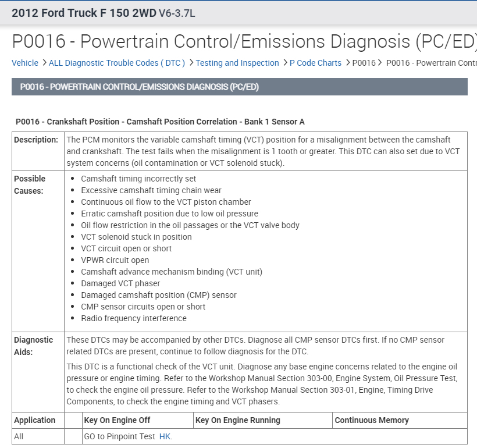477x448 pixels.
Task: Open ALL Diagnostic Trouble Codes (DTC) breadcrumb
Action: [116, 63]
